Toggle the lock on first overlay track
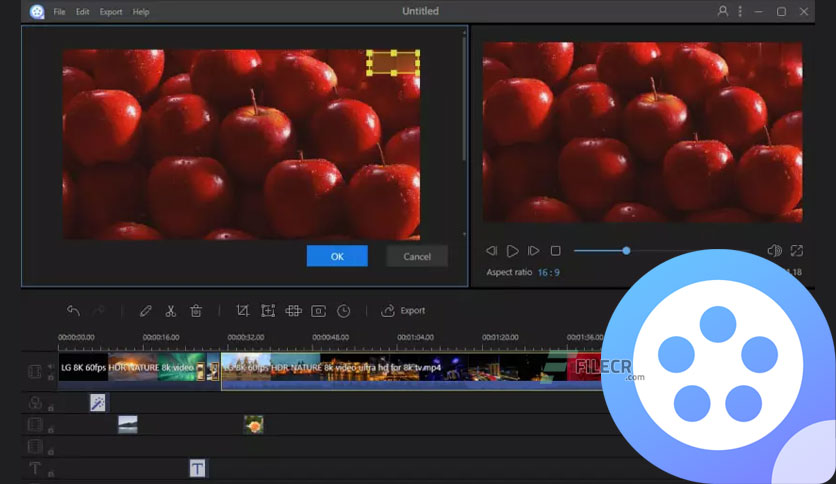 [51, 429]
